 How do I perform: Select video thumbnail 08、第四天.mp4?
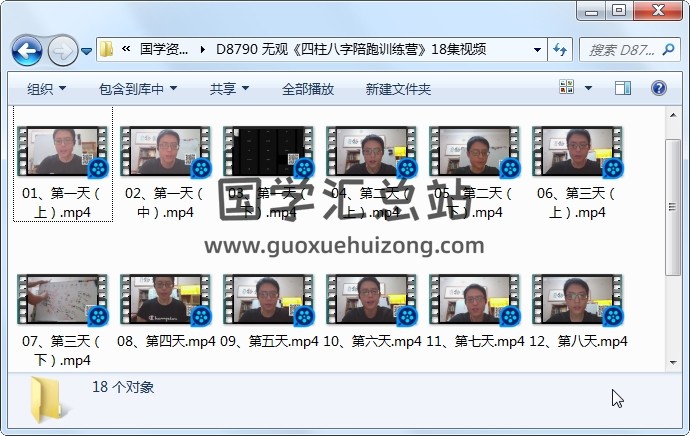[x=165, y=300]
